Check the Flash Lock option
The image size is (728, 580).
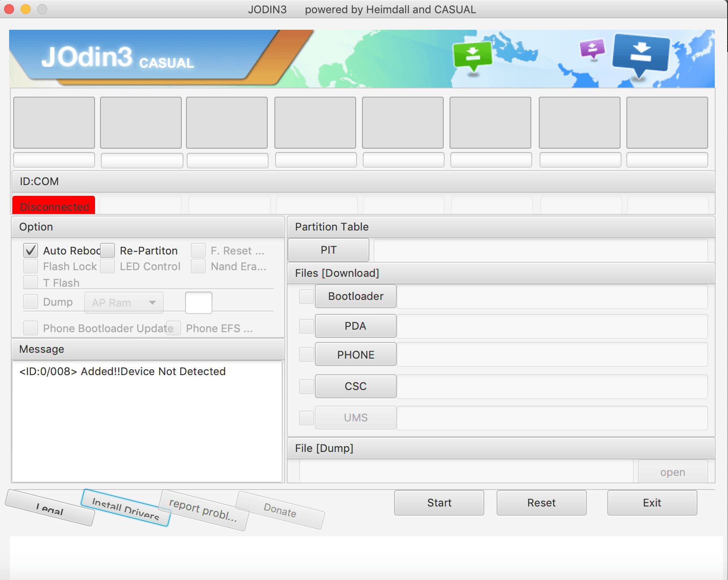click(31, 266)
